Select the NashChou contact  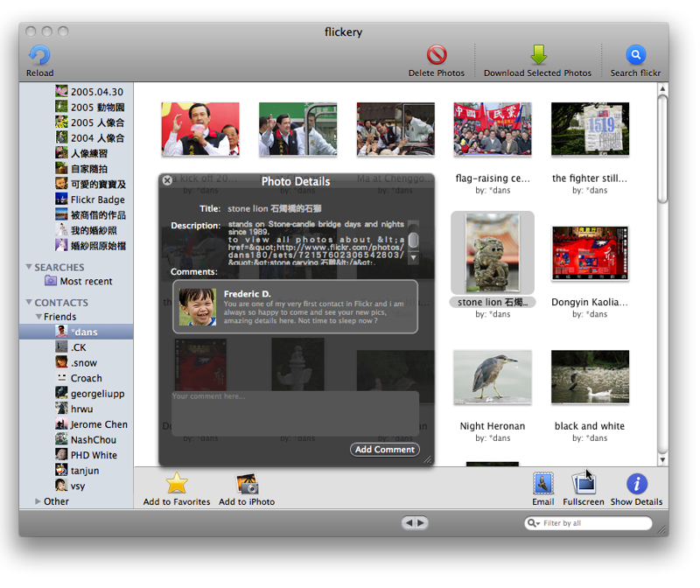click(x=76, y=440)
